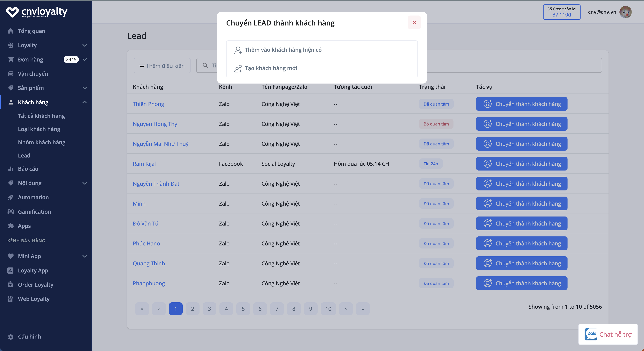This screenshot has height=351, width=644.
Task: Click the Thêm điều kiện filter button
Action: point(162,66)
